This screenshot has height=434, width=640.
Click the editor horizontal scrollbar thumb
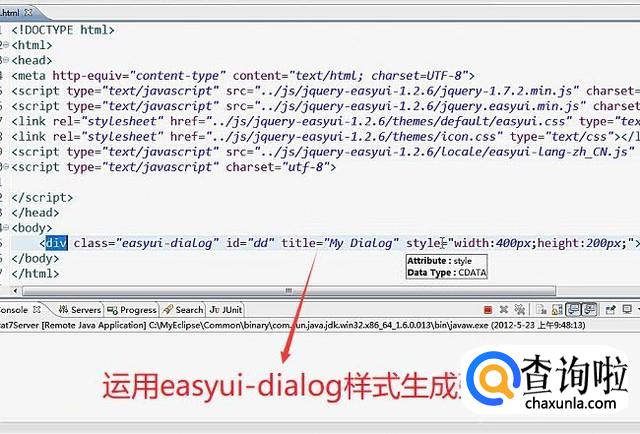tap(289, 291)
